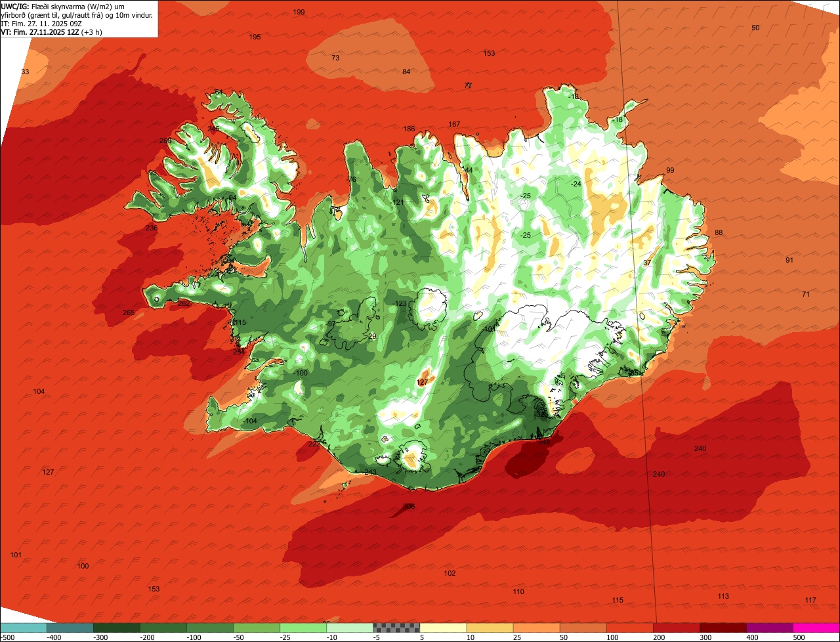840x642 pixels.
Task: Click the map value '99'
Action: click(670, 171)
